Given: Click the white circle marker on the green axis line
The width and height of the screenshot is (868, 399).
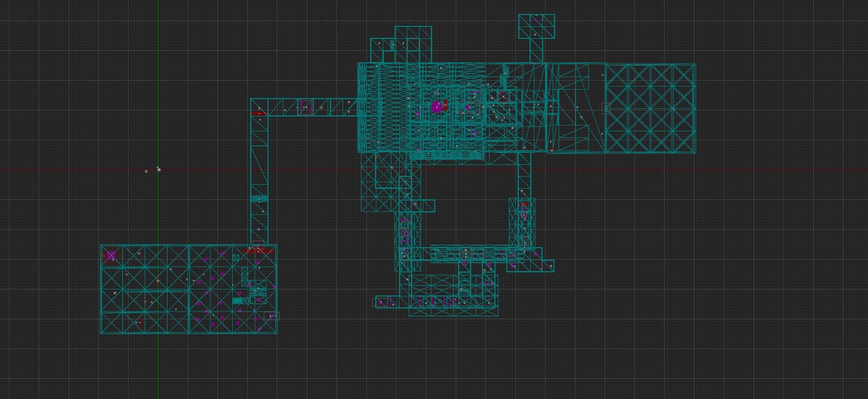Looking at the screenshot, I should [159, 169].
